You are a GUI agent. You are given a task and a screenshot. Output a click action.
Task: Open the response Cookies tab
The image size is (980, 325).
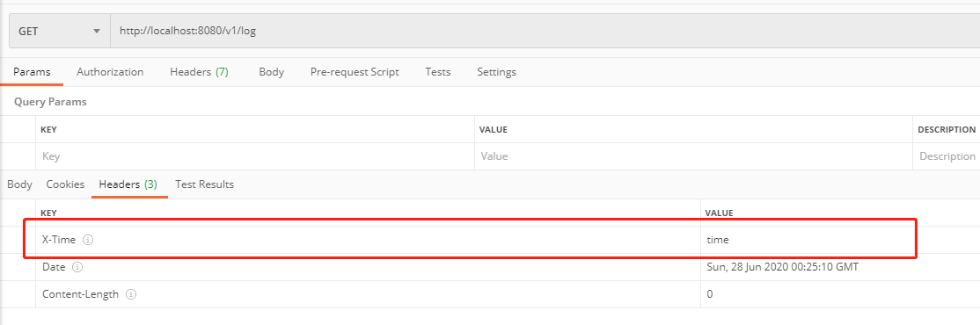point(65,184)
